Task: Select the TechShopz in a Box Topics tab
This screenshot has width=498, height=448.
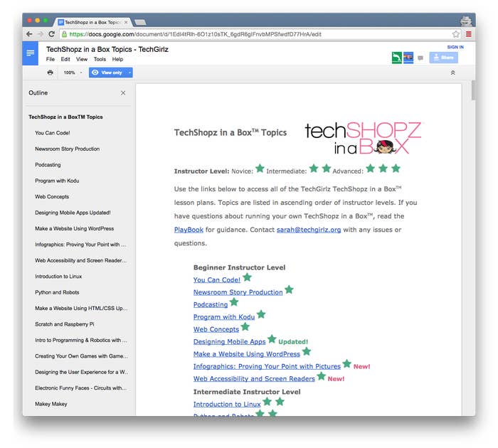Action: (x=92, y=22)
